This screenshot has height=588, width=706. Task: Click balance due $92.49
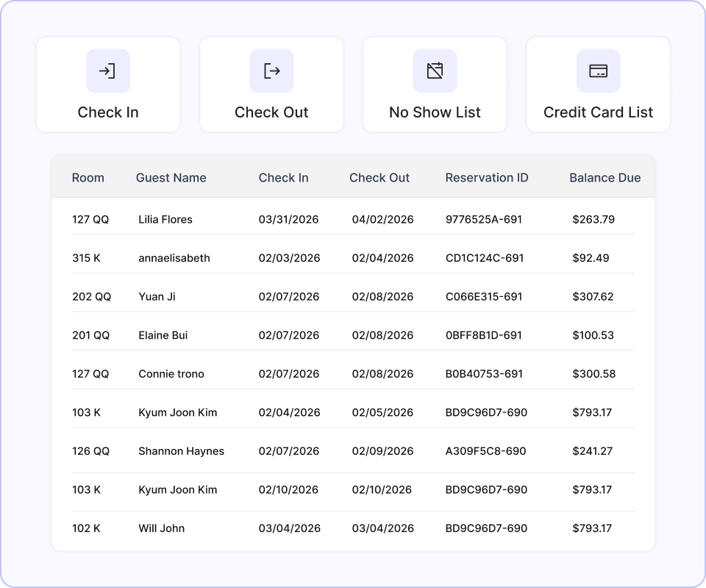[x=591, y=258]
